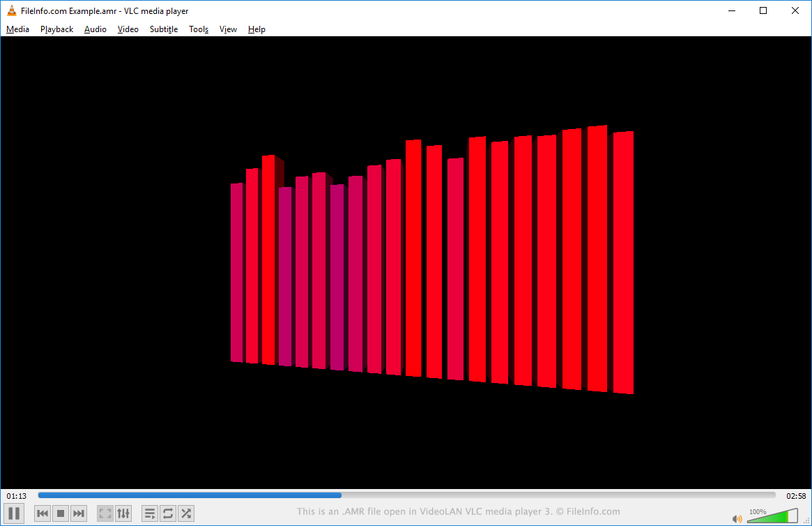This screenshot has width=812, height=526.
Task: Click the seek bar progress track
Action: click(406, 495)
